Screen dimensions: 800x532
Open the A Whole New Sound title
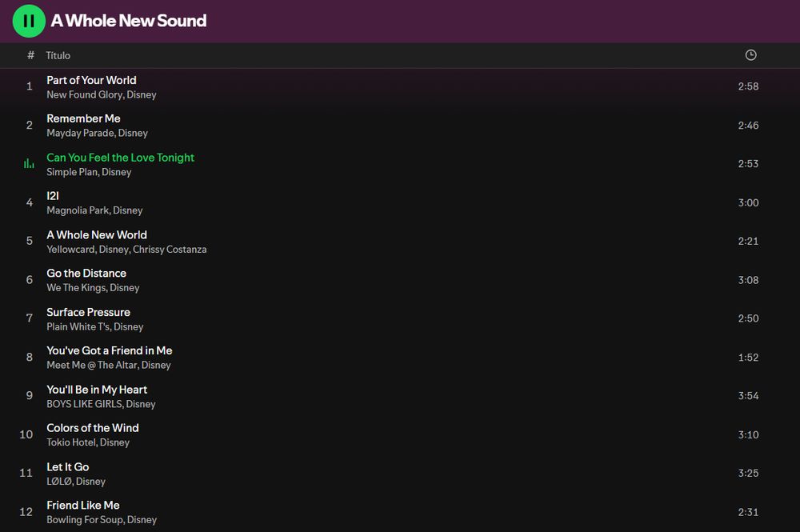pyautogui.click(x=129, y=21)
